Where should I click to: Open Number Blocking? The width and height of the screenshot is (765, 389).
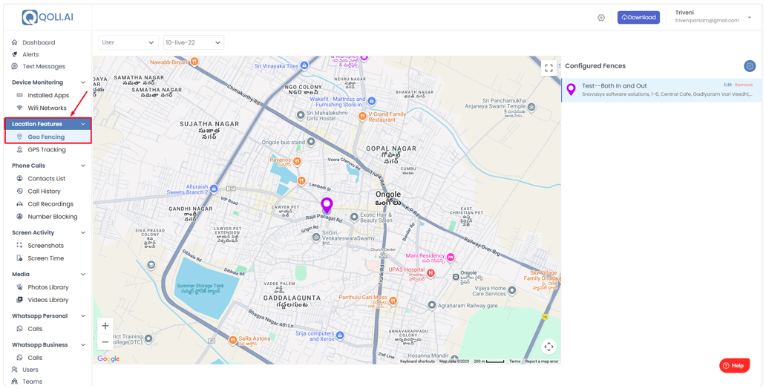pos(52,217)
